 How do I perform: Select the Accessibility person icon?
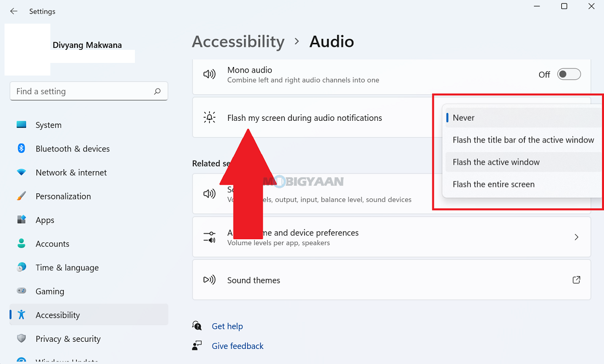21,315
